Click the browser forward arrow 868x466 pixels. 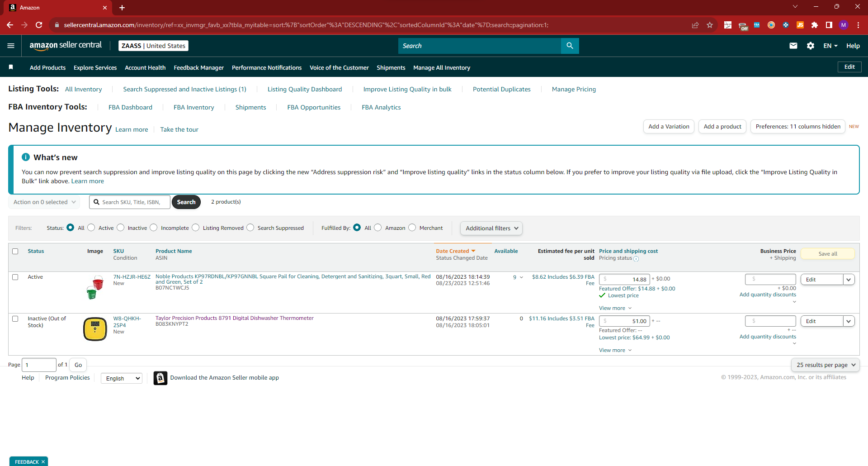point(24,25)
